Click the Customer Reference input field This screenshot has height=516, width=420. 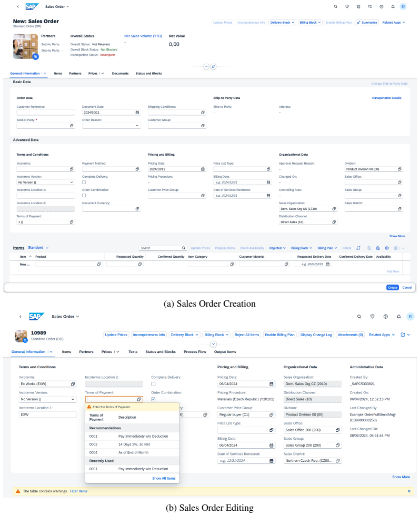click(x=46, y=113)
